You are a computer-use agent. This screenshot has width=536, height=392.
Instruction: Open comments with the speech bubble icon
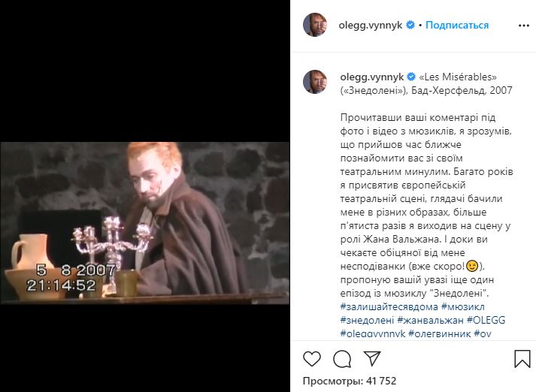[342, 359]
